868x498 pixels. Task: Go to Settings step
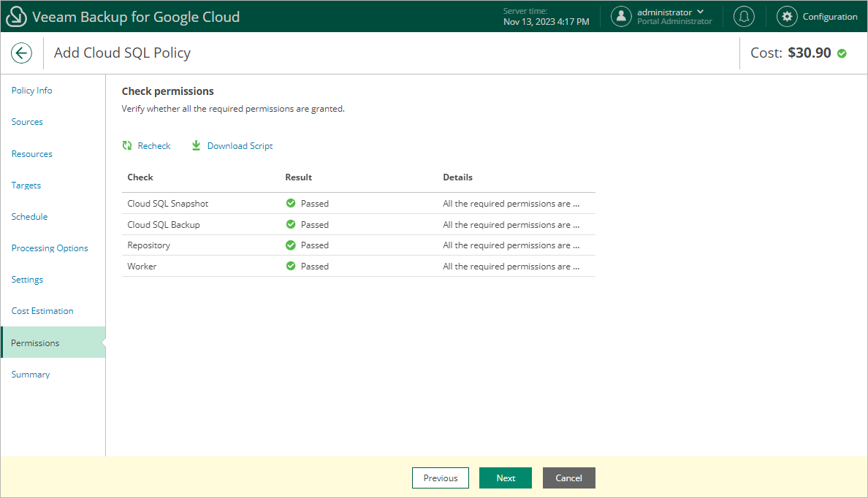click(27, 280)
